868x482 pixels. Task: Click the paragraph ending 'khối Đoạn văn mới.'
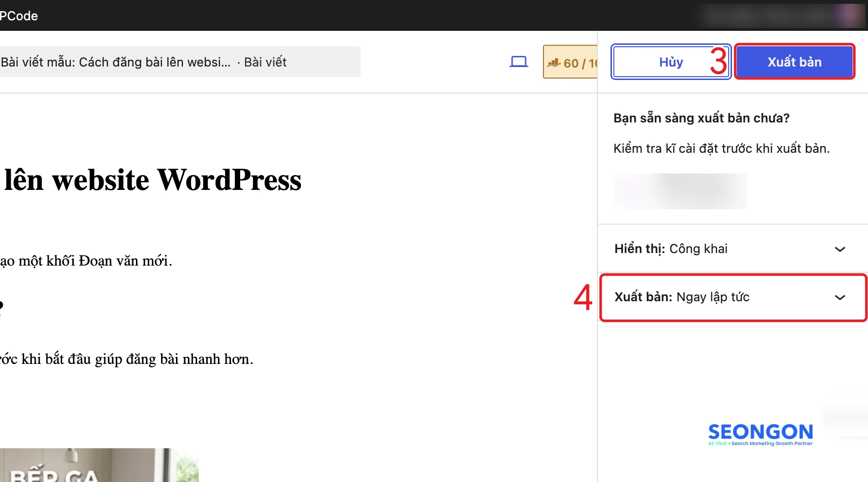pyautogui.click(x=86, y=261)
